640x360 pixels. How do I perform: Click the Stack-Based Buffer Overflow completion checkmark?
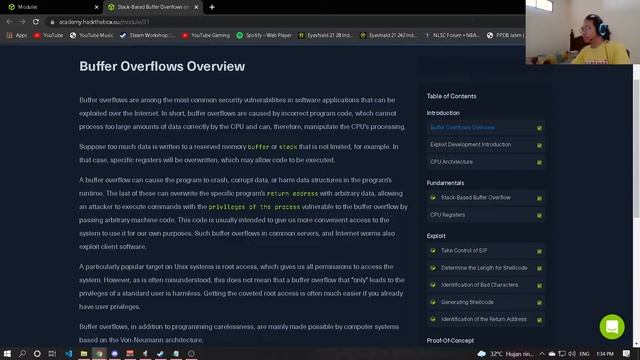539,198
